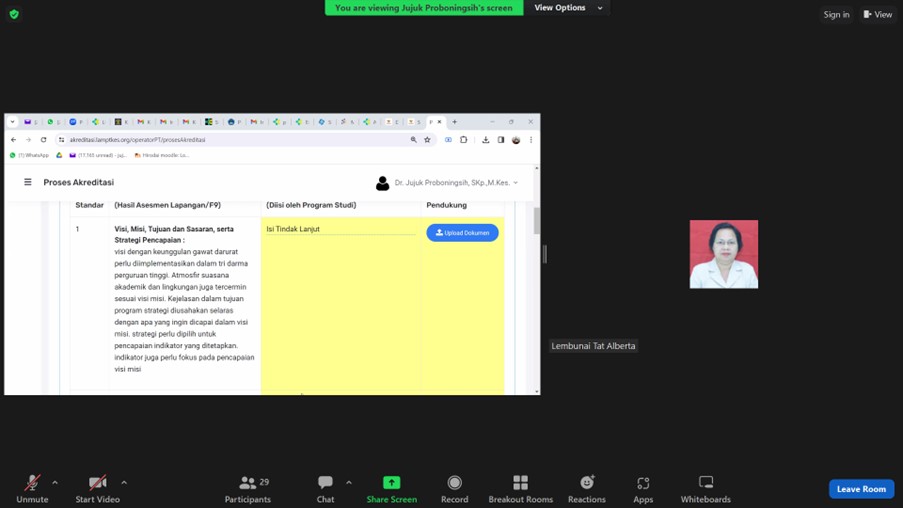Expand chat options arrow beside Chat
The width and height of the screenshot is (903, 508).
click(349, 483)
